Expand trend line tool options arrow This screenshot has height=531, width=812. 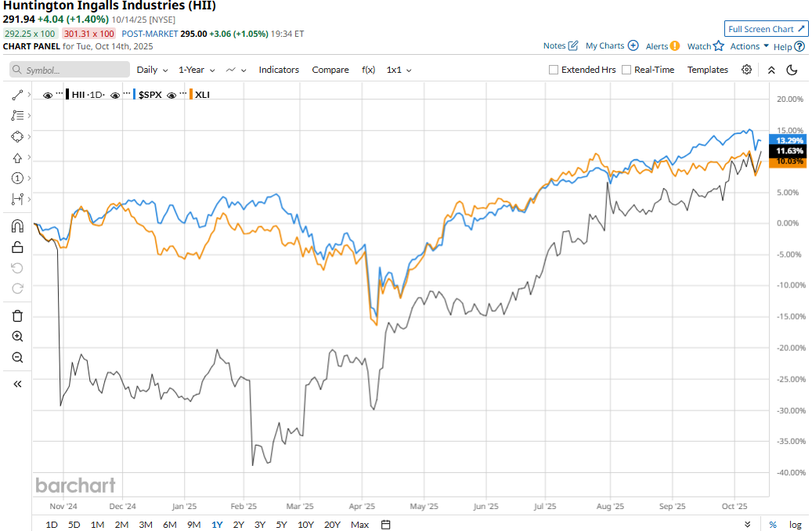pos(29,95)
